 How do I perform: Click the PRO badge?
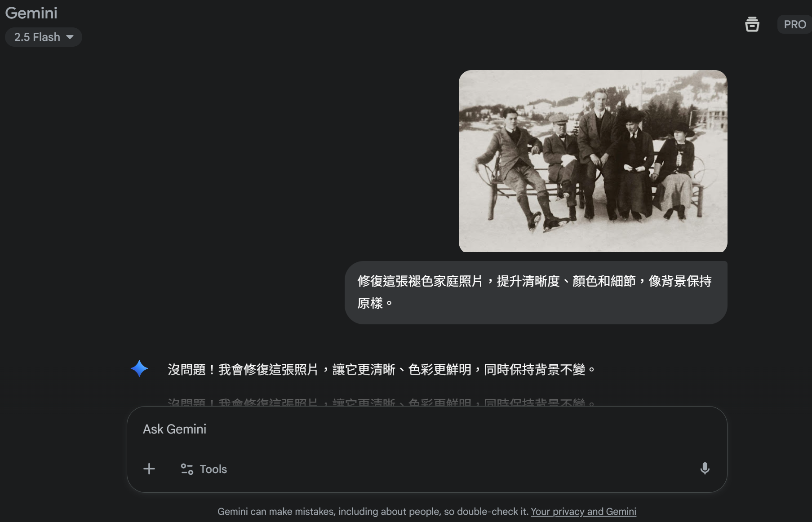794,24
